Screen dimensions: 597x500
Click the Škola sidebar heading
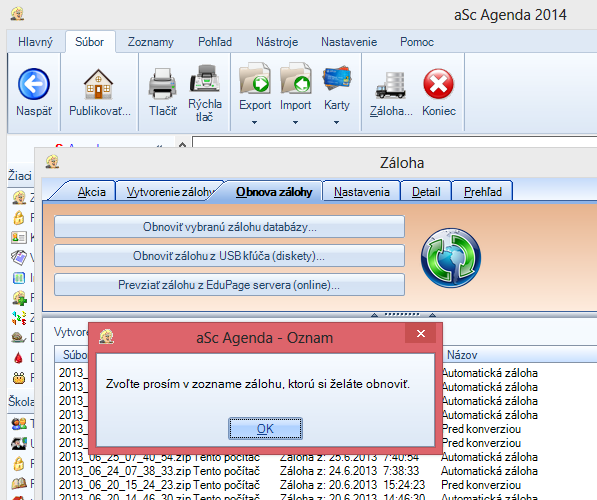[x=21, y=401]
